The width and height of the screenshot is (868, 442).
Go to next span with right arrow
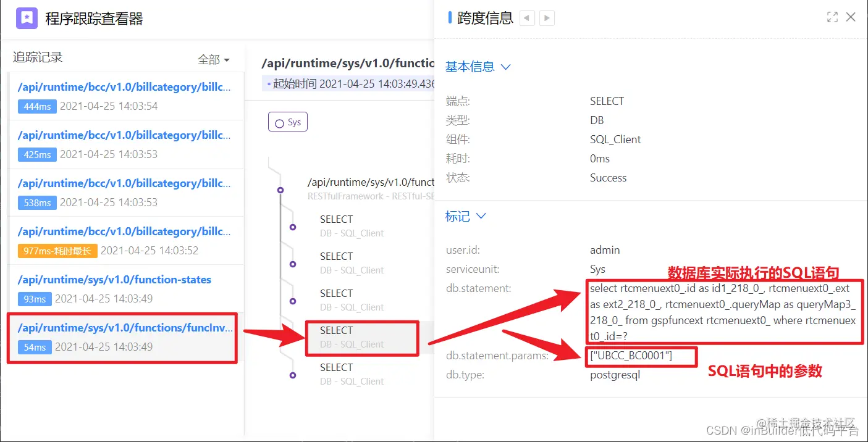(x=547, y=18)
